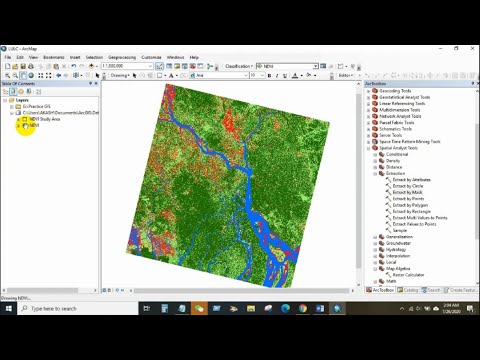The image size is (480, 360).
Task: Open the Geoprocessing menu
Action: (122, 57)
